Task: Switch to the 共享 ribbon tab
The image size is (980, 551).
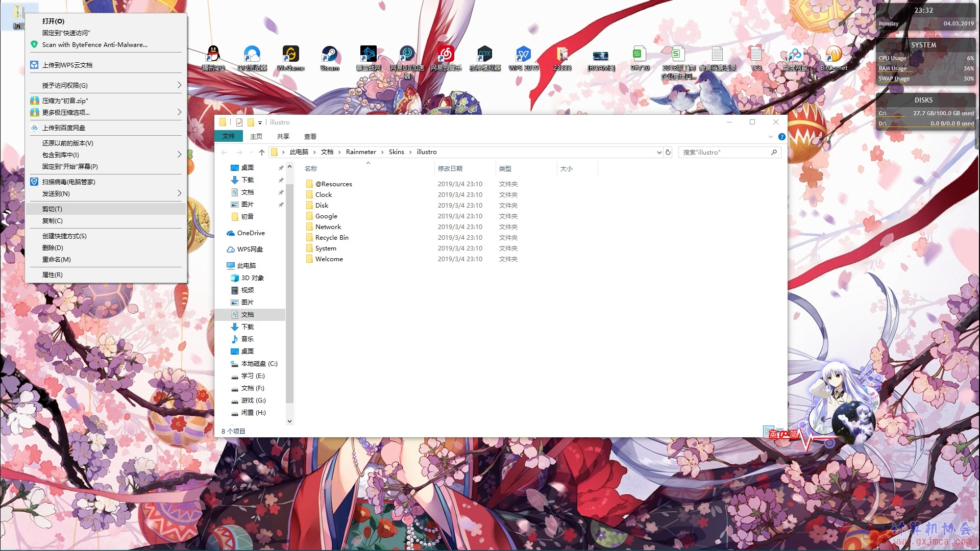Action: pos(283,136)
